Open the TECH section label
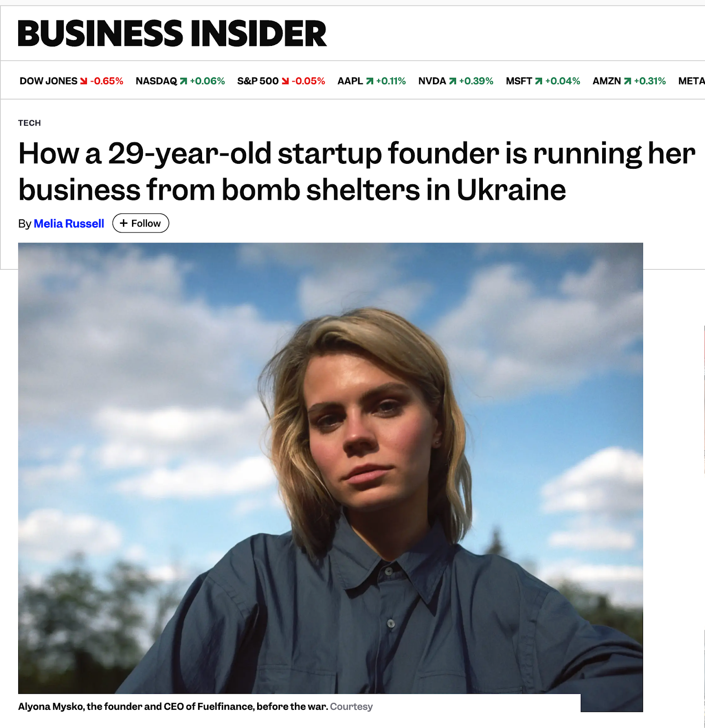 point(30,123)
